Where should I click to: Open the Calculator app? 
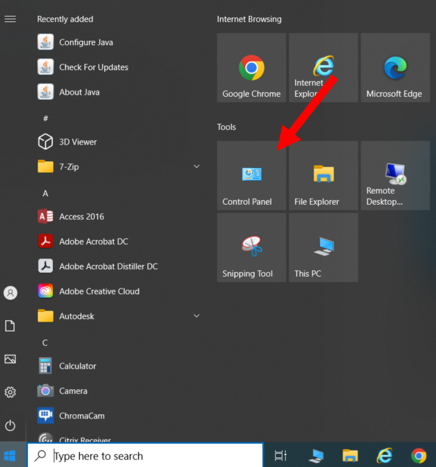118,366
